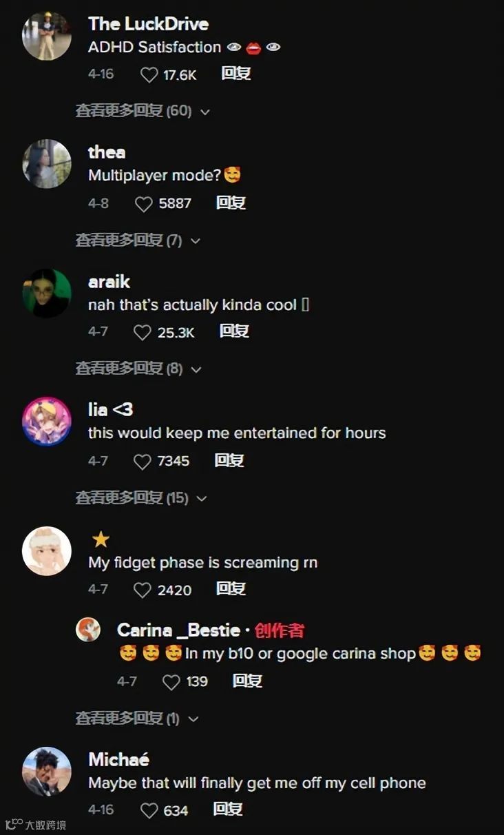Show 1 more reply under Carina_Bestie
504x835 pixels.
click(x=136, y=719)
